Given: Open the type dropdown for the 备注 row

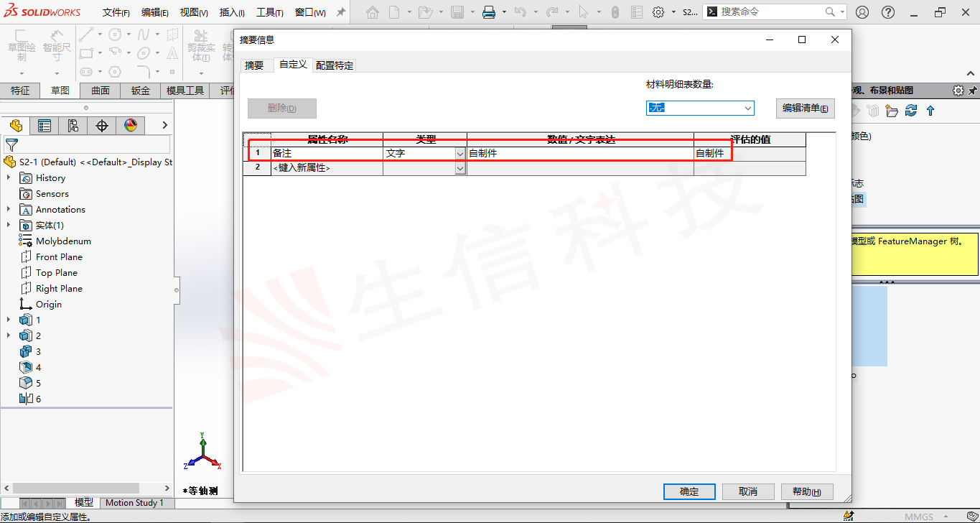Looking at the screenshot, I should point(460,154).
